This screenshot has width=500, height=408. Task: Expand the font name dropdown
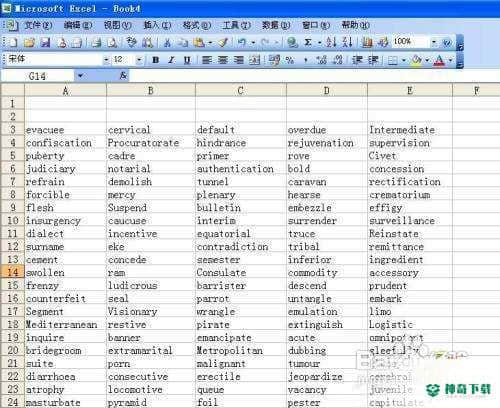106,60
